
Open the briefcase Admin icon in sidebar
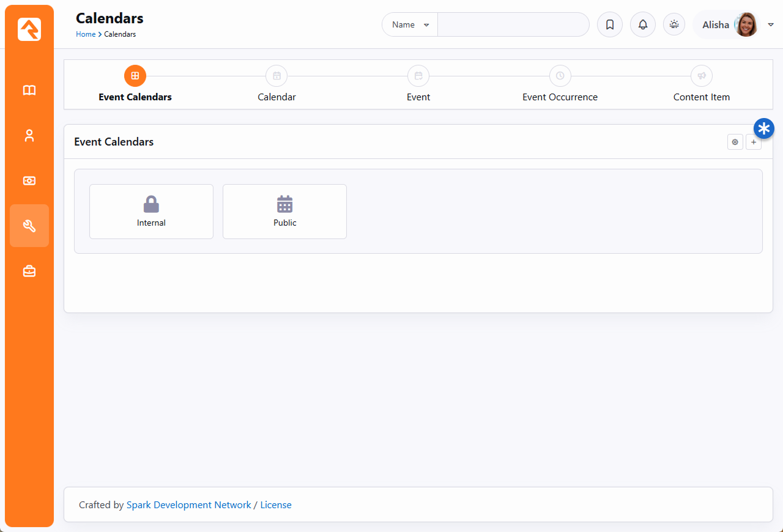click(29, 272)
